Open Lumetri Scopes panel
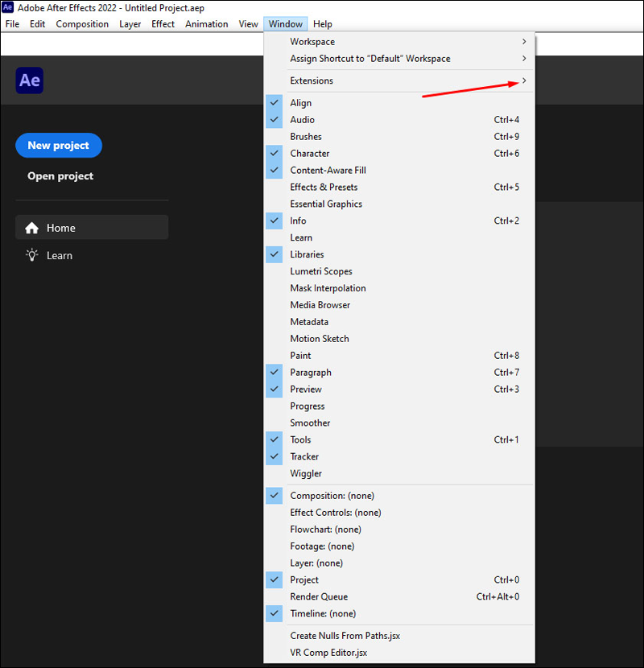The height and width of the screenshot is (668, 644). tap(399, 271)
